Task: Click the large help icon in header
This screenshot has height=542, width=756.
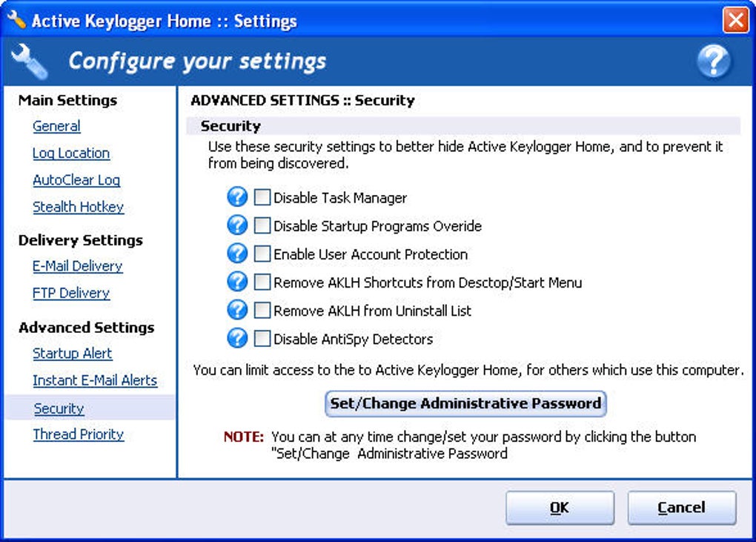Action: (x=714, y=62)
